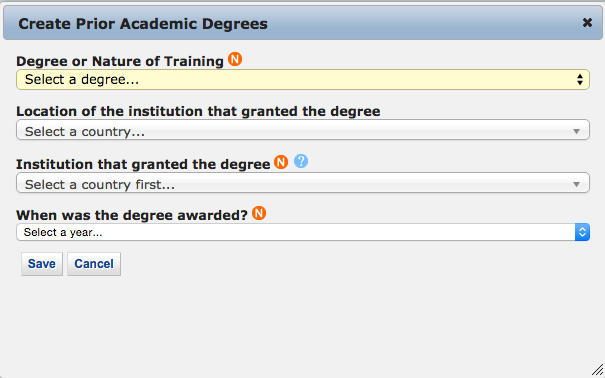
Task: Click the Degree or Nature of Training label
Action: [120, 61]
